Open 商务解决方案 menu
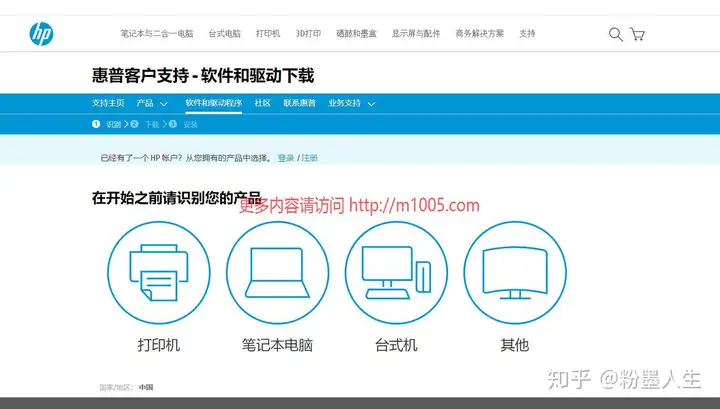 pos(480,34)
